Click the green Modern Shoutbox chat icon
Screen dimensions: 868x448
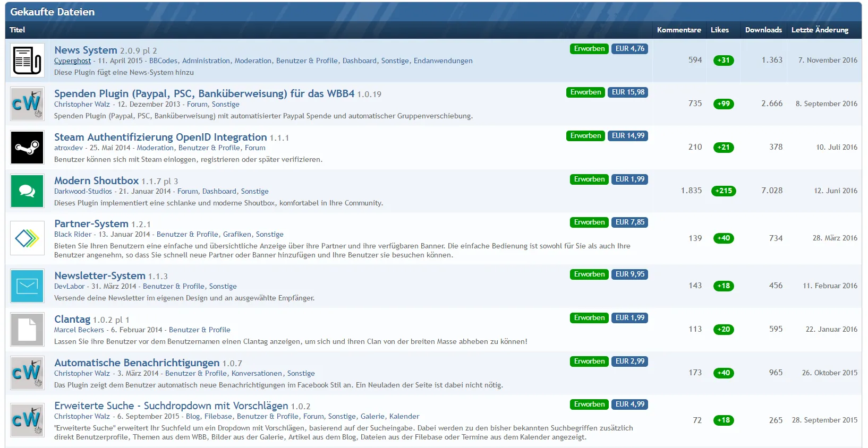click(27, 191)
